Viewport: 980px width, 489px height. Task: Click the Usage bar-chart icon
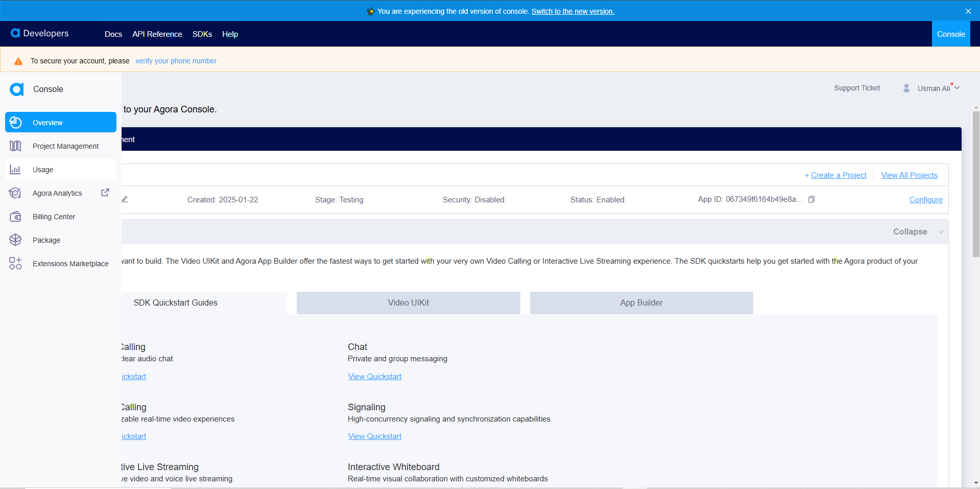point(15,169)
